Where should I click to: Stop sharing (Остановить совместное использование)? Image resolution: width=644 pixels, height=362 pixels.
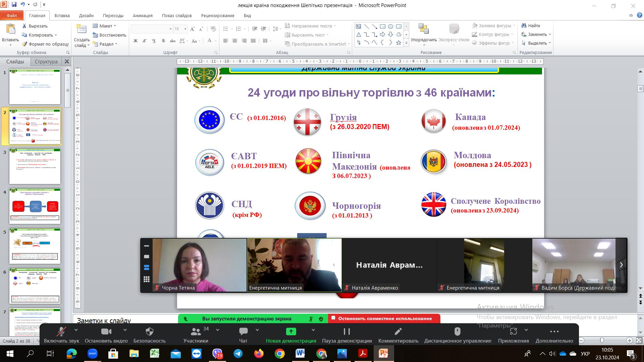click(x=384, y=318)
